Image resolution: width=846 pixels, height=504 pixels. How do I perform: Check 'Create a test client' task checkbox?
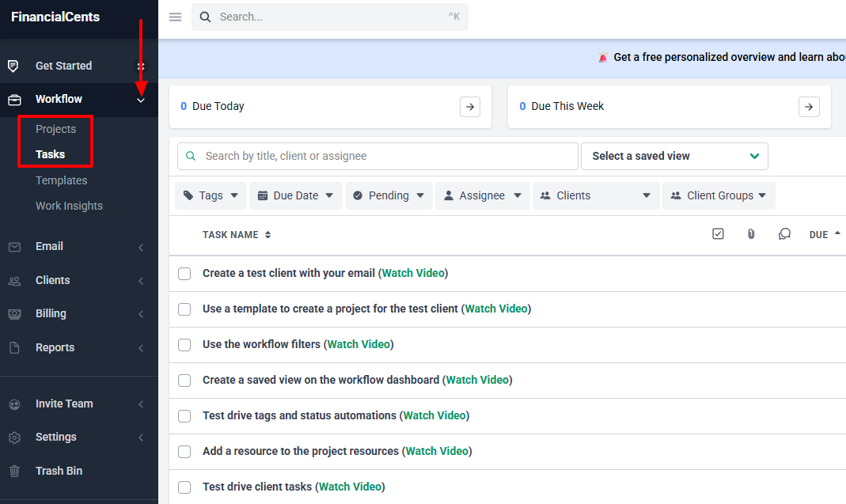(x=184, y=274)
